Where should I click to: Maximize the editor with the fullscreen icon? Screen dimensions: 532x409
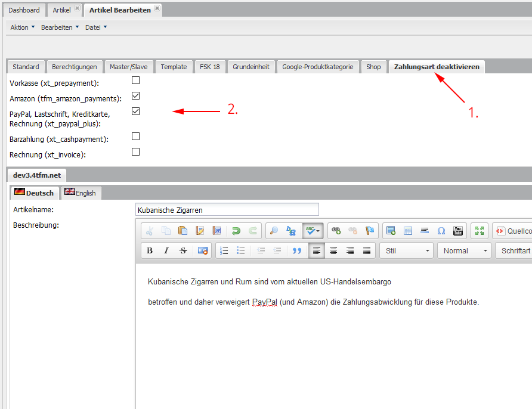click(x=479, y=231)
